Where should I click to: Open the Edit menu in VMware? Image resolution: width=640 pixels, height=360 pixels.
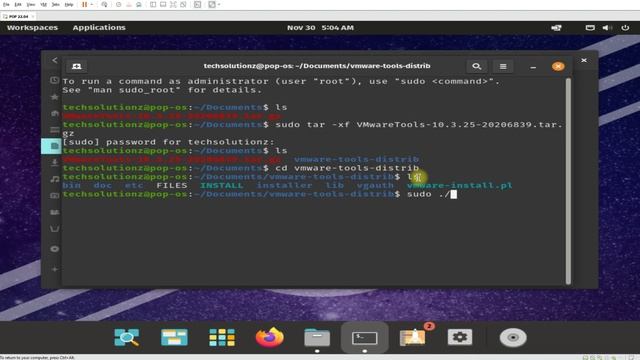tap(18, 4)
